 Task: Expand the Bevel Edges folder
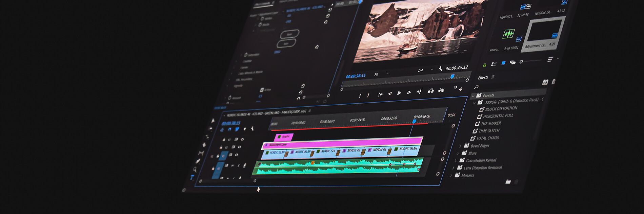(x=460, y=146)
